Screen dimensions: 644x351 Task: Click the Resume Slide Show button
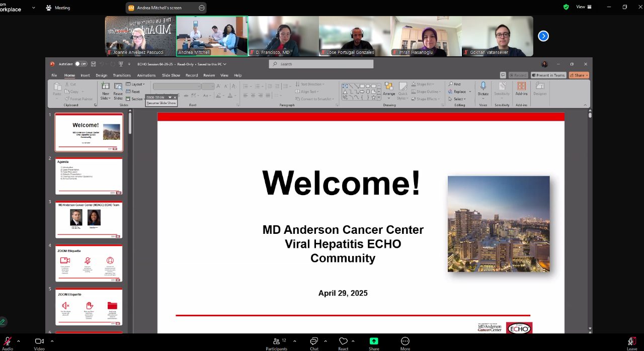click(161, 103)
